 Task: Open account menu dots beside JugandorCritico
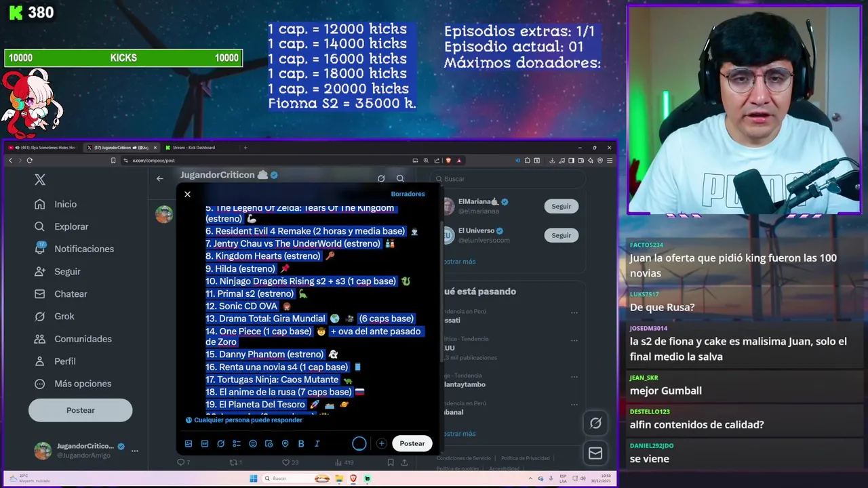click(x=135, y=451)
